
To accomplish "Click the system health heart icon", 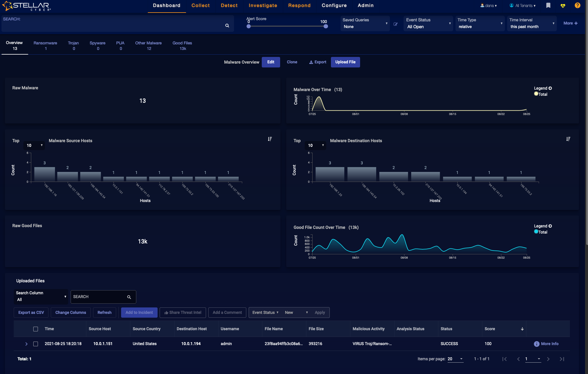I will pos(563,6).
